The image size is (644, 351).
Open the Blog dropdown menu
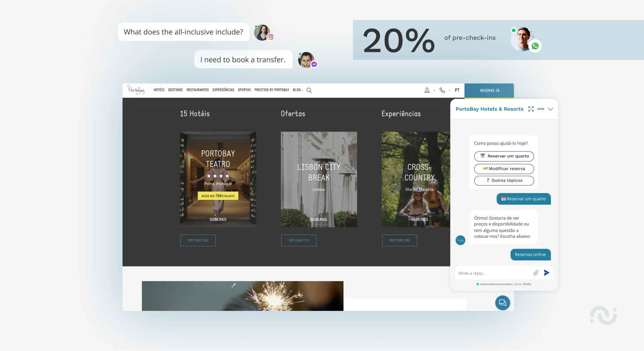point(297,90)
